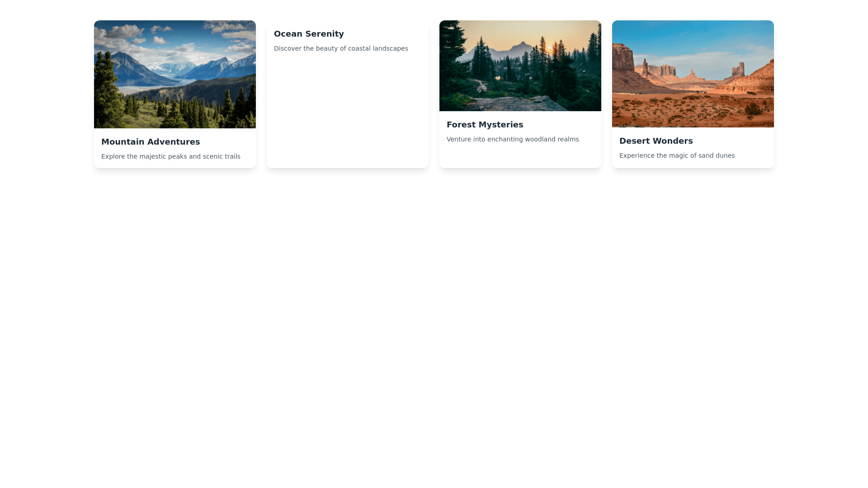Open the Forest Mysteries card
This screenshot has width=868, height=488.
click(520, 94)
